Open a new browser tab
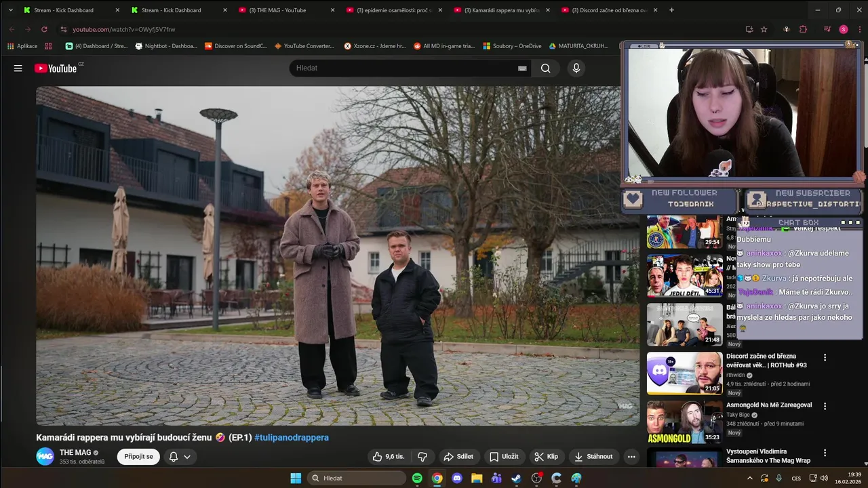The height and width of the screenshot is (488, 868). click(672, 10)
